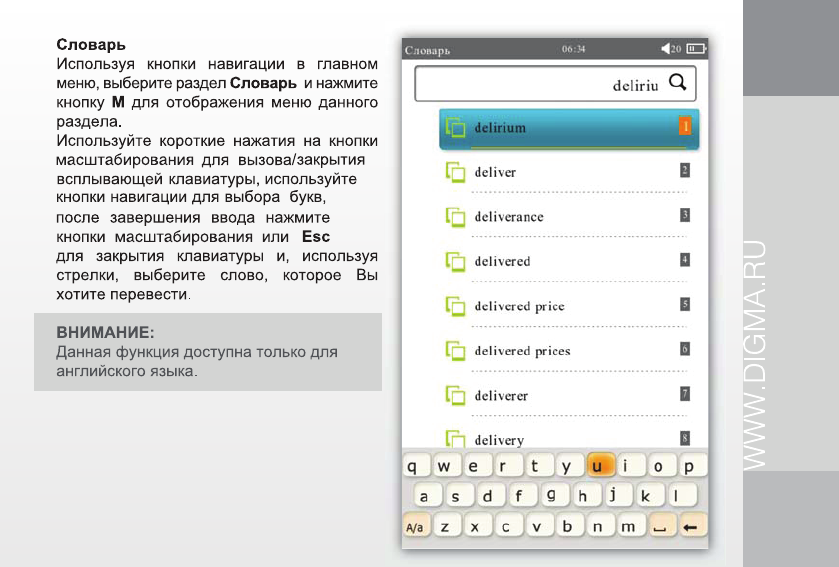Click the copy icon beside deliverance
The height and width of the screenshot is (567, 839).
455,217
